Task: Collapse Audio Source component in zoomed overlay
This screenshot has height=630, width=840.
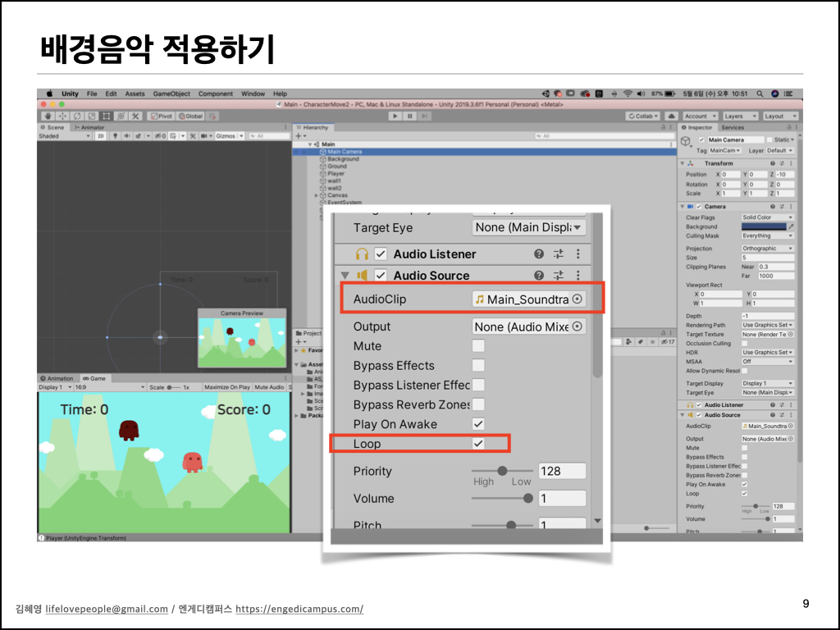Action: click(x=345, y=276)
